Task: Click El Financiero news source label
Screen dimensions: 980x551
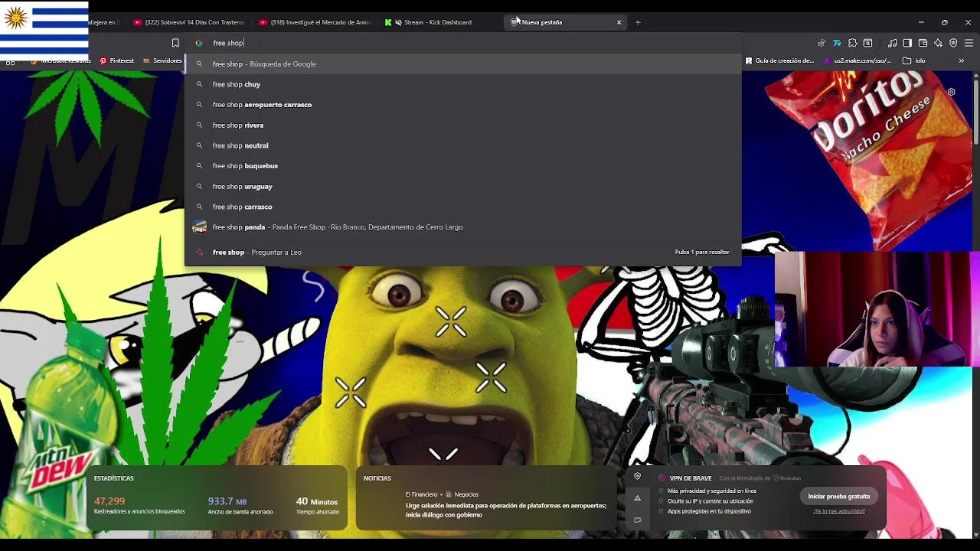Action: click(421, 494)
